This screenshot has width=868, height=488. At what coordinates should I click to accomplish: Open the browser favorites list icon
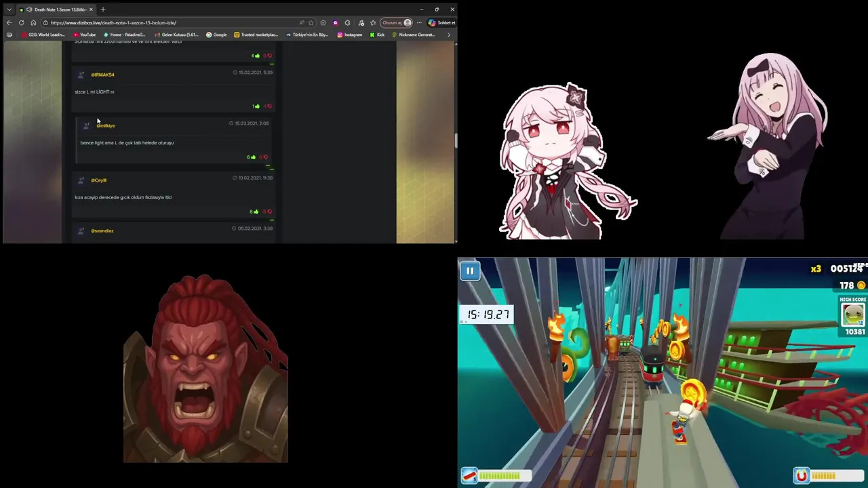[x=373, y=22]
